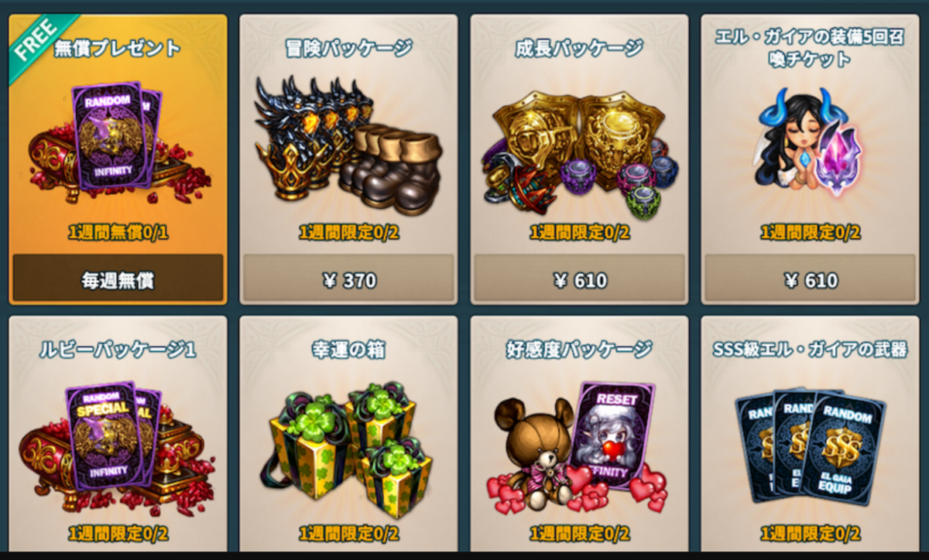The width and height of the screenshot is (929, 560).
Task: Click the RESET INFINITY card icon
Action: click(612, 435)
